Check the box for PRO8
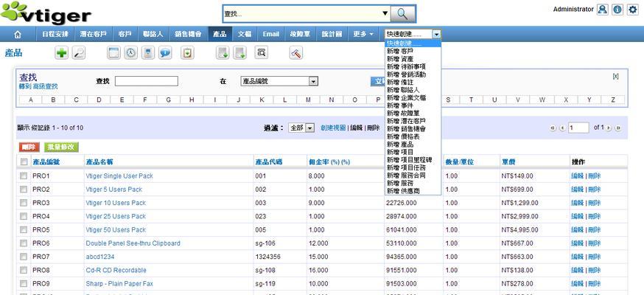This screenshot has width=644, height=295. click(x=24, y=271)
